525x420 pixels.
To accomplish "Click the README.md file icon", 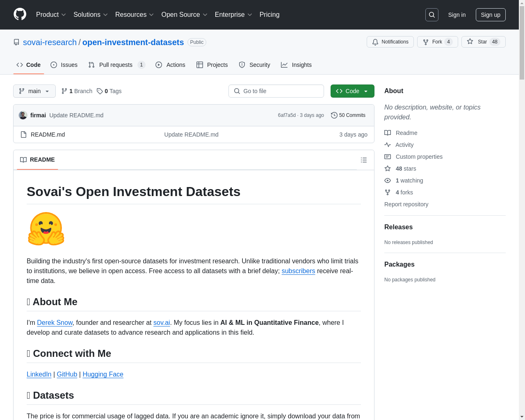I will coord(24,135).
